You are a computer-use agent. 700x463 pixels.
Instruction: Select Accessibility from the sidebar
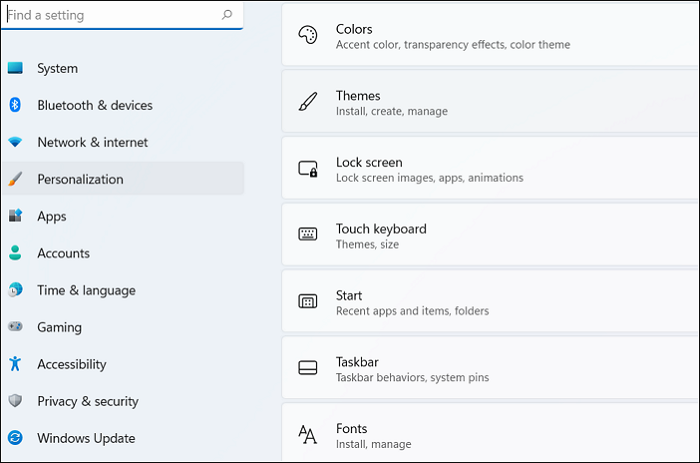(x=71, y=364)
